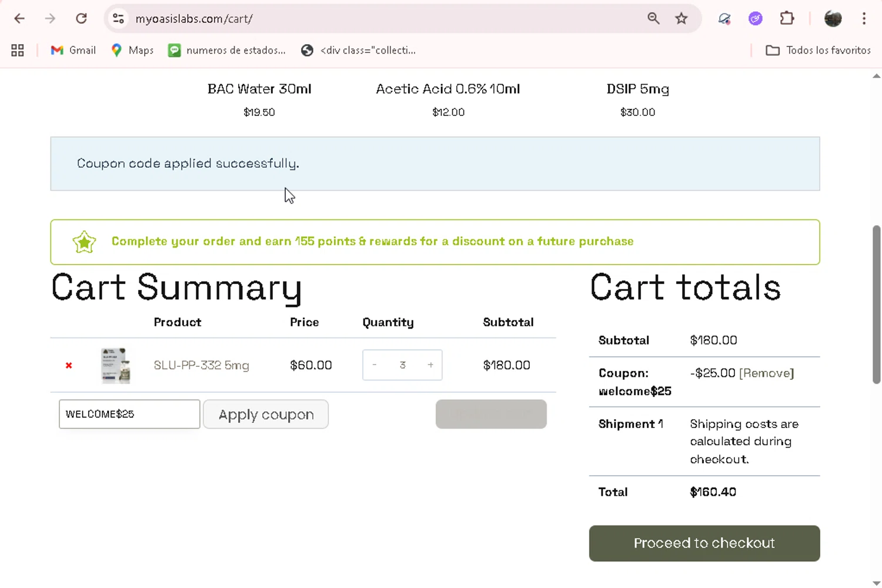Open the browser extensions puzzle icon
882x588 pixels.
[x=787, y=19]
